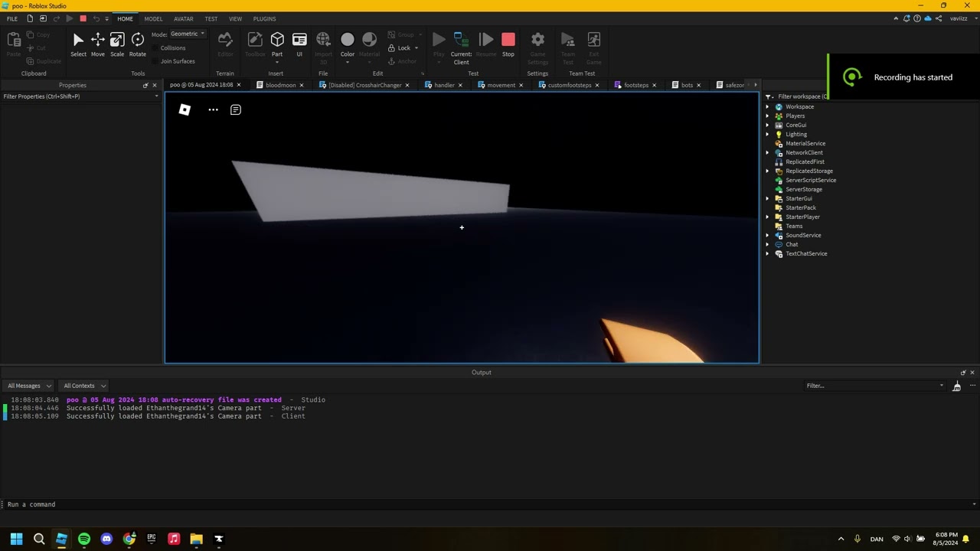Select ServerScriptService in Explorer
The image size is (980, 551).
811,181
